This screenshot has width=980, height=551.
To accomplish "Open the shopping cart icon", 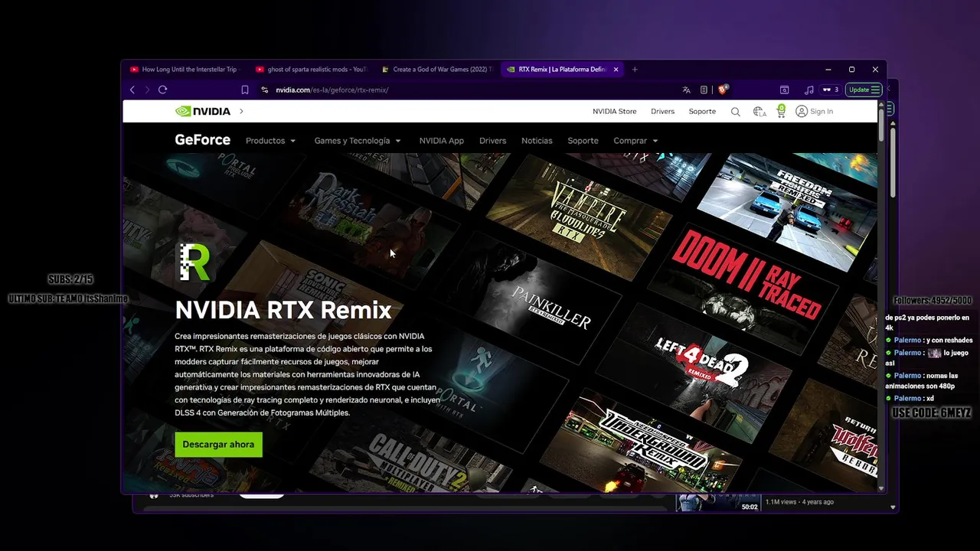I will [x=781, y=111].
